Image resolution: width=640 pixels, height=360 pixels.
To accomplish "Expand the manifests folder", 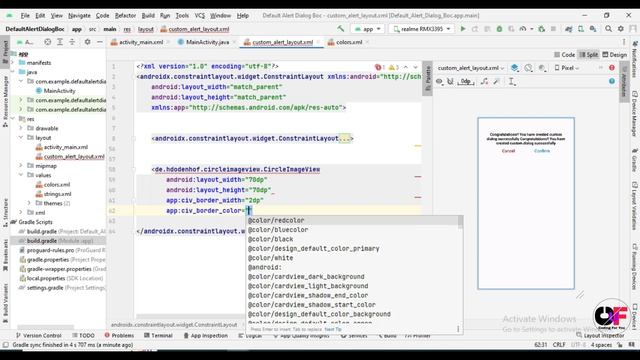I will (13, 62).
